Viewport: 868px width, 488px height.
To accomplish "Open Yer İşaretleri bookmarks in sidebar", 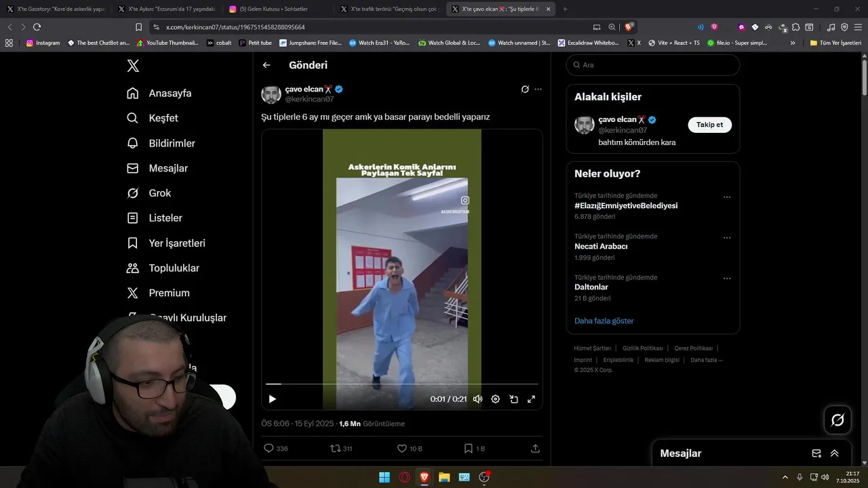I will [166, 243].
